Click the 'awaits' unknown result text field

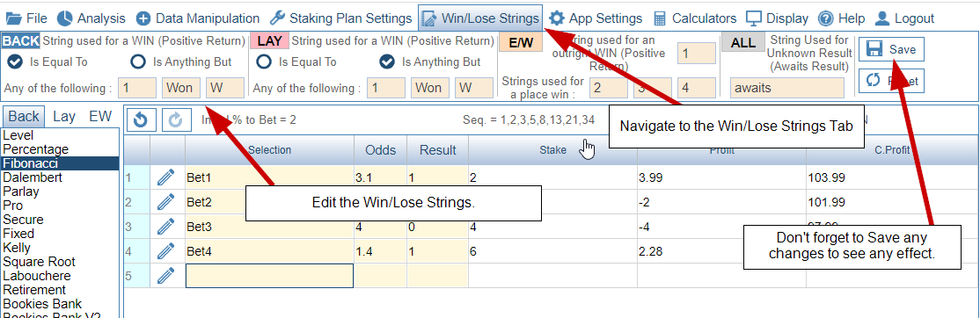pyautogui.click(x=786, y=88)
